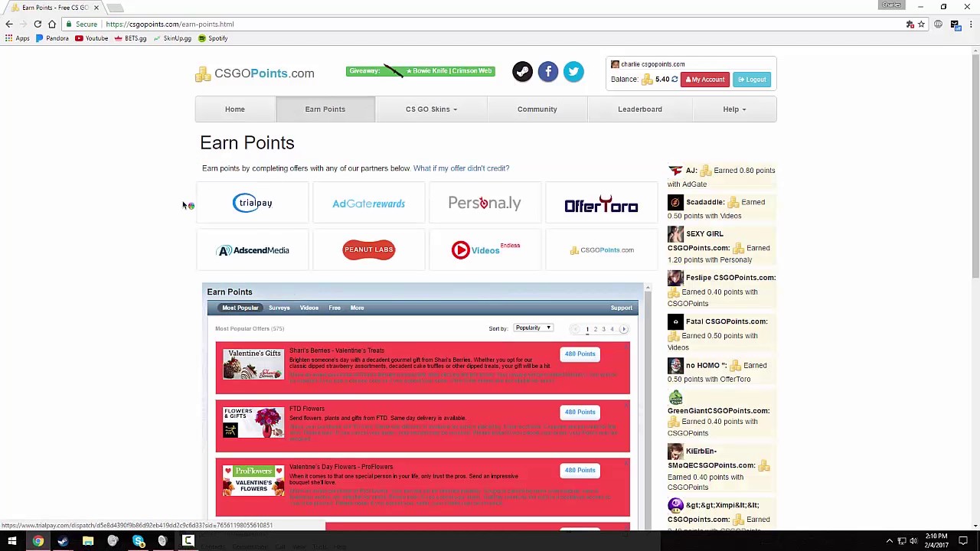Open 'What if my offer didn't credit?' link
This screenshot has width=980, height=551.
click(461, 168)
